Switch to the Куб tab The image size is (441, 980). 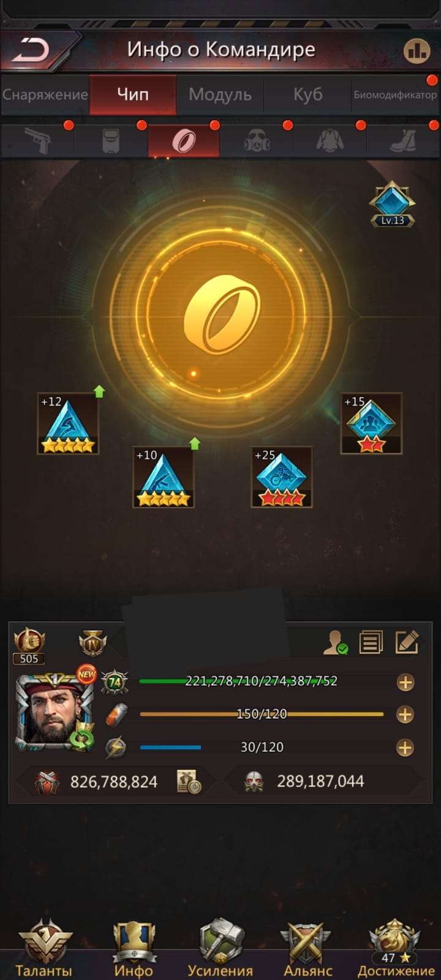307,94
